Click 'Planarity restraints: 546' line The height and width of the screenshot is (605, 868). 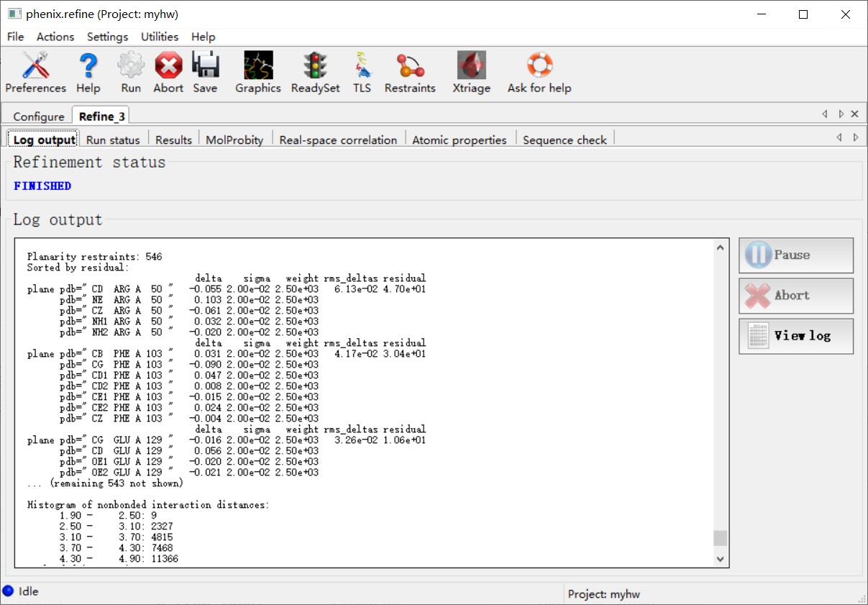click(95, 256)
